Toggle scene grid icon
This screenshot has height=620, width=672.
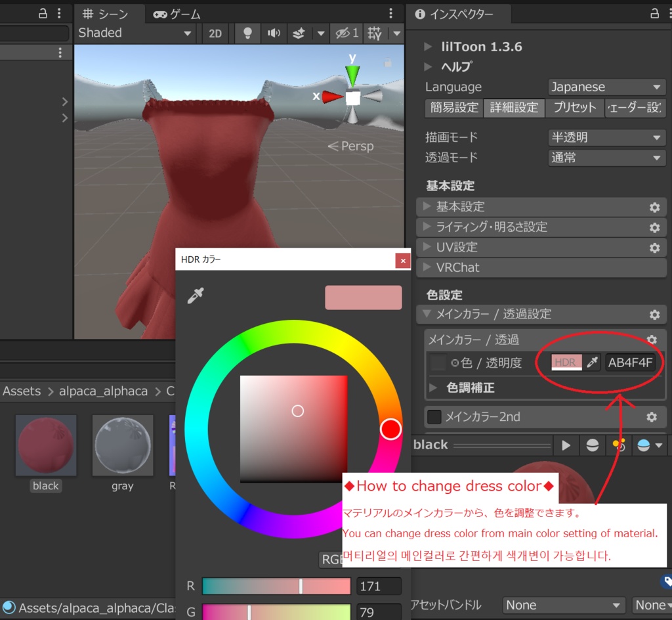374,33
